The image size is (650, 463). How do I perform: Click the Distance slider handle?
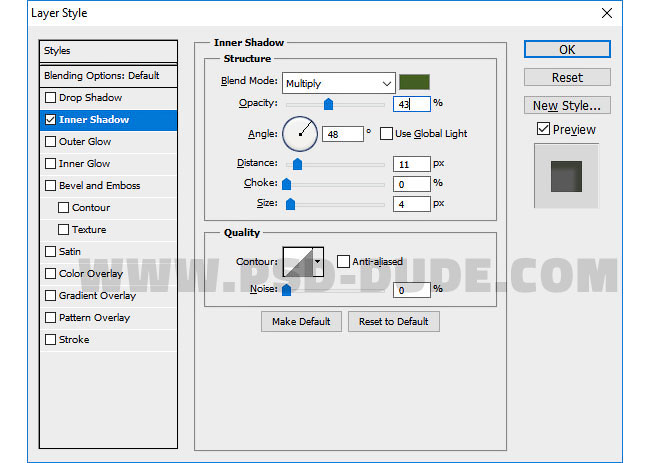[297, 164]
